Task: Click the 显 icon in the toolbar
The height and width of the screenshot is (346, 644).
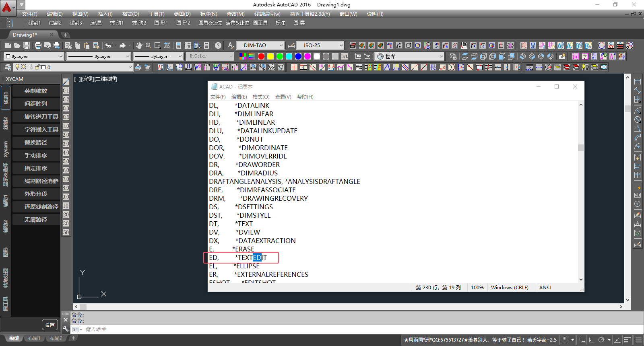Action: pyautogui.click(x=533, y=45)
